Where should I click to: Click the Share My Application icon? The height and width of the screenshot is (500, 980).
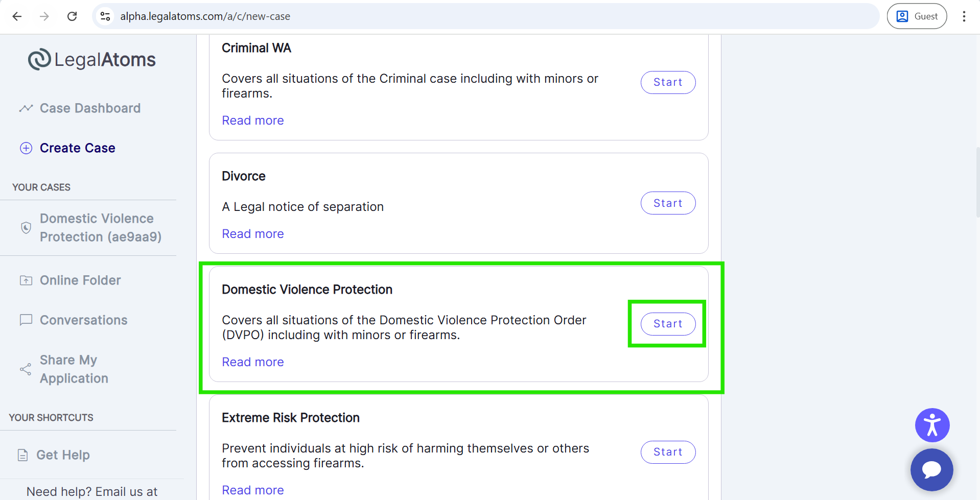26,369
